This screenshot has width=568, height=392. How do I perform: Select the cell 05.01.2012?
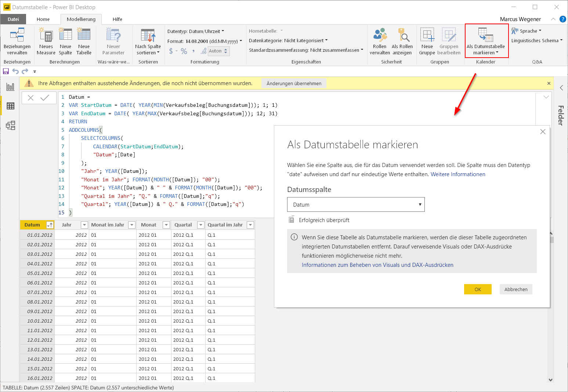37,273
